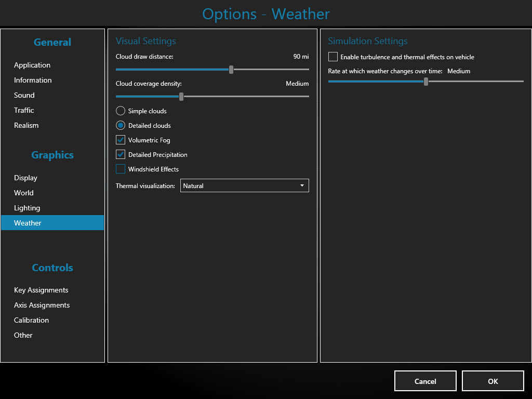Viewport: 532px width, 399px height.
Task: Click the Medium cloud coverage density value
Action: click(x=297, y=84)
